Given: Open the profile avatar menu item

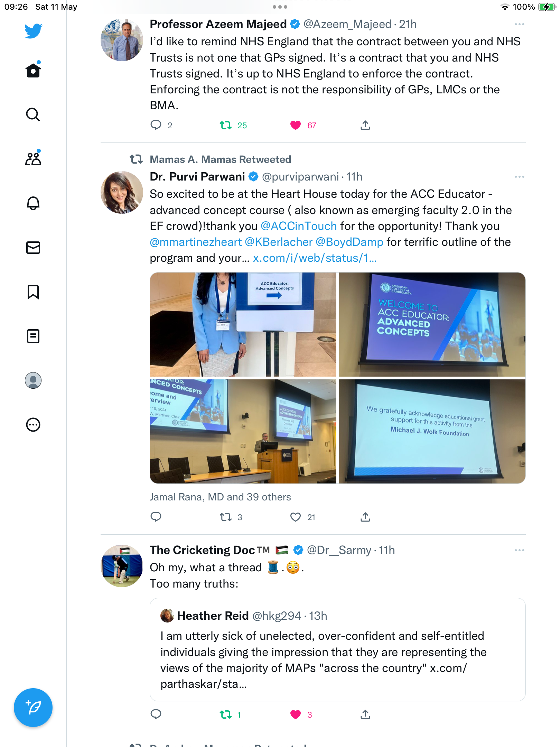Looking at the screenshot, I should (x=33, y=380).
